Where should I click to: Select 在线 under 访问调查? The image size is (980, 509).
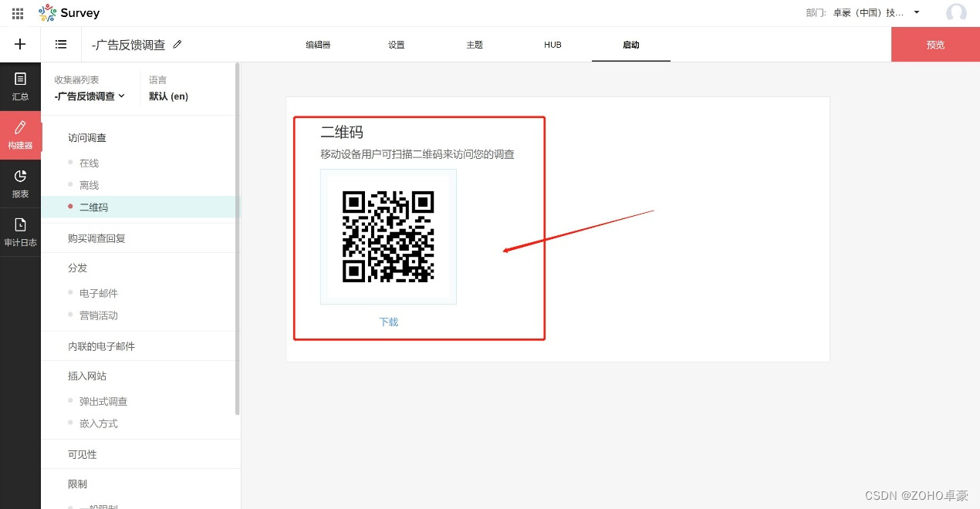click(89, 163)
